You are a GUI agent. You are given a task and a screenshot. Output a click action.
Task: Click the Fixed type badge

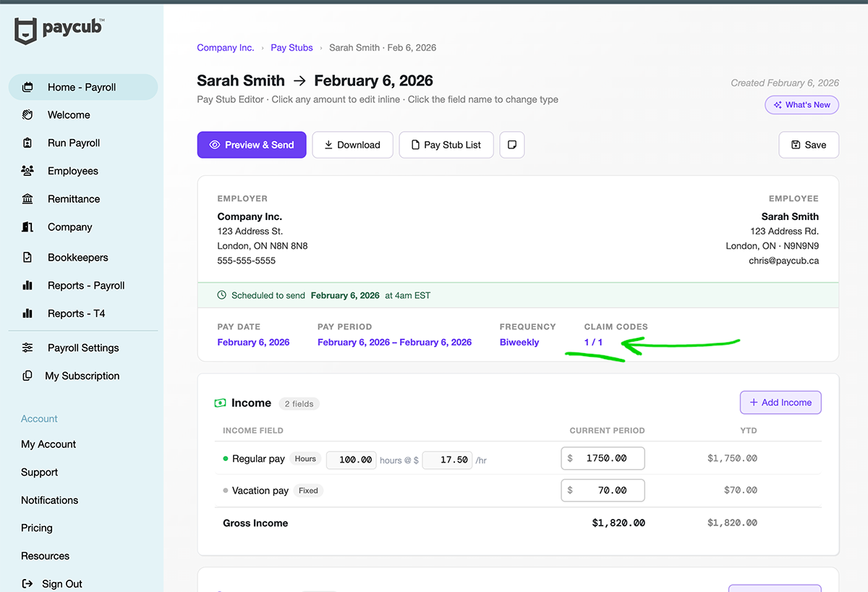[309, 491]
